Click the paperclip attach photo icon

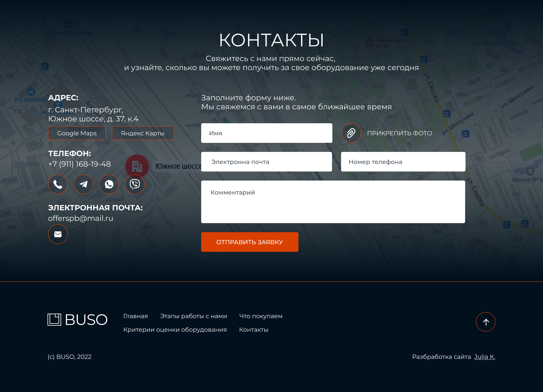click(351, 133)
